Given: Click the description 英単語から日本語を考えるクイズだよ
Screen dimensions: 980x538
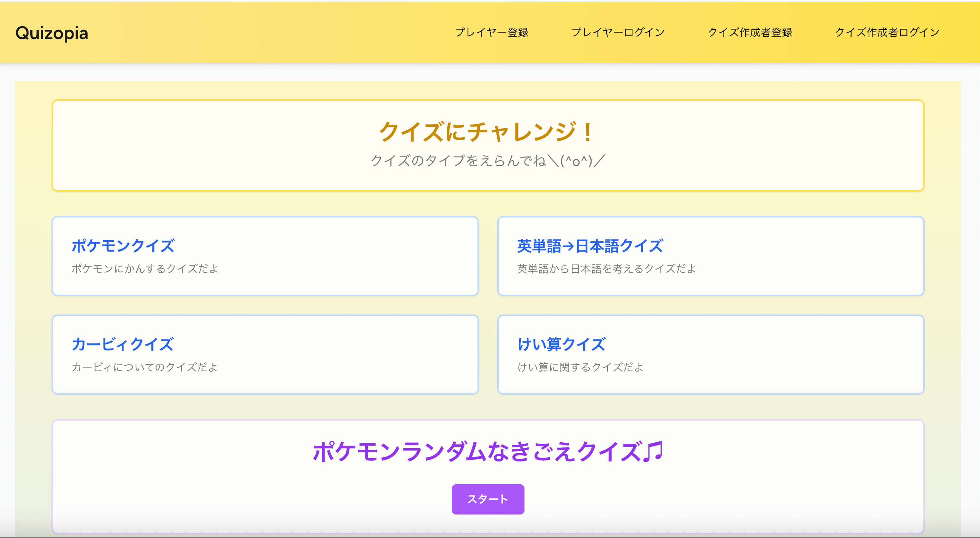Looking at the screenshot, I should [x=606, y=269].
